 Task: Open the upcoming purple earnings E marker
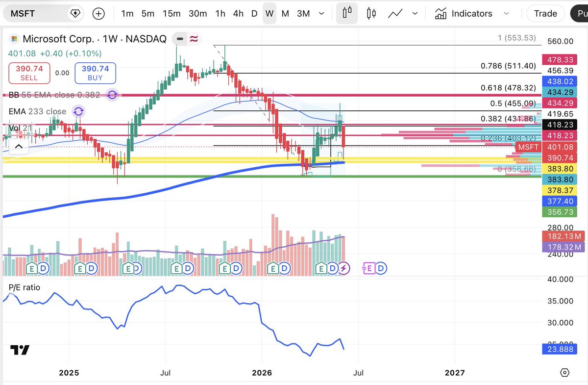(370, 268)
